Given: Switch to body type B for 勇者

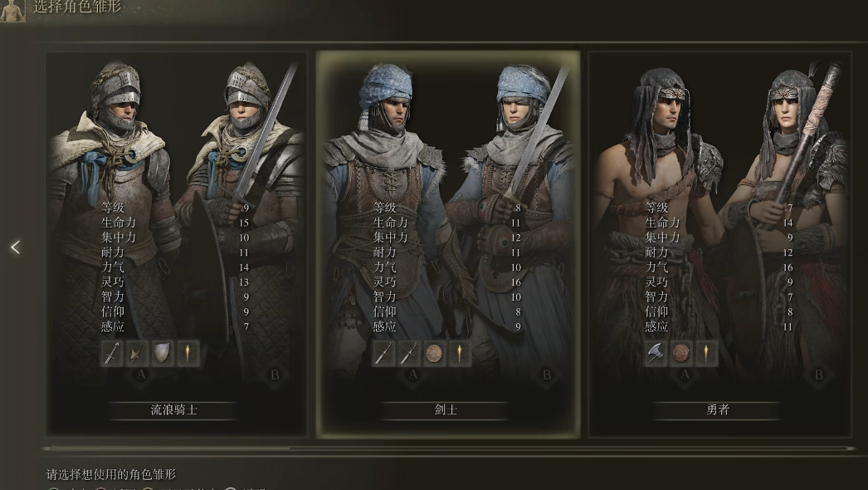Looking at the screenshot, I should [818, 375].
